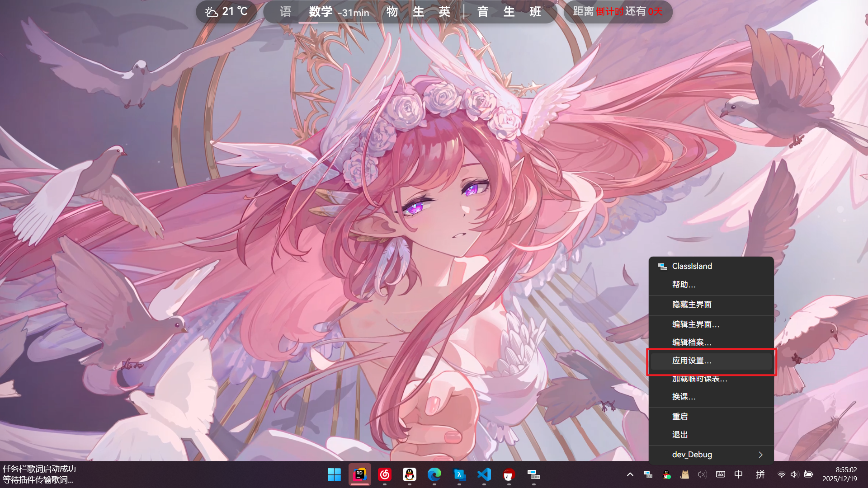The height and width of the screenshot is (488, 868).
Task: Open the Windows Start menu
Action: (334, 474)
